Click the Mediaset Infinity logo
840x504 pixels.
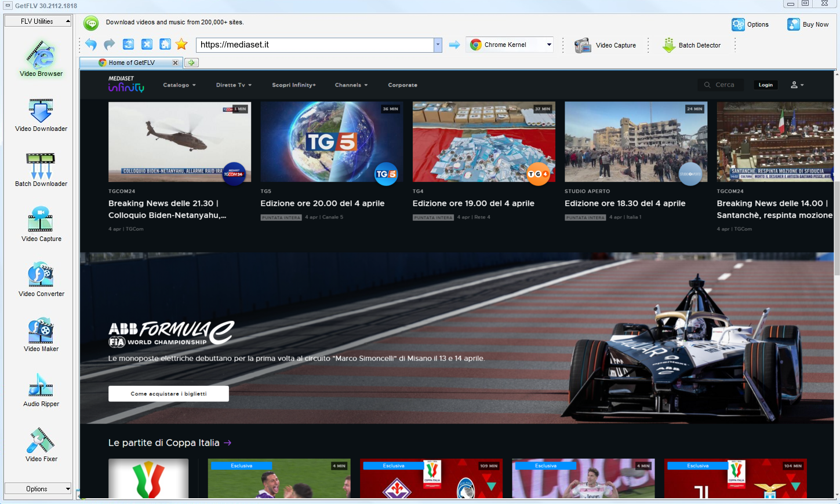click(126, 84)
